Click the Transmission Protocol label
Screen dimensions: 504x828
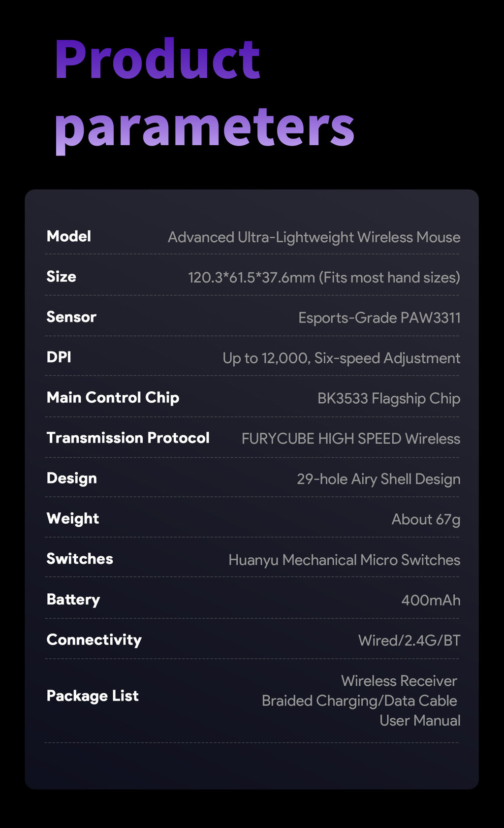pos(128,439)
